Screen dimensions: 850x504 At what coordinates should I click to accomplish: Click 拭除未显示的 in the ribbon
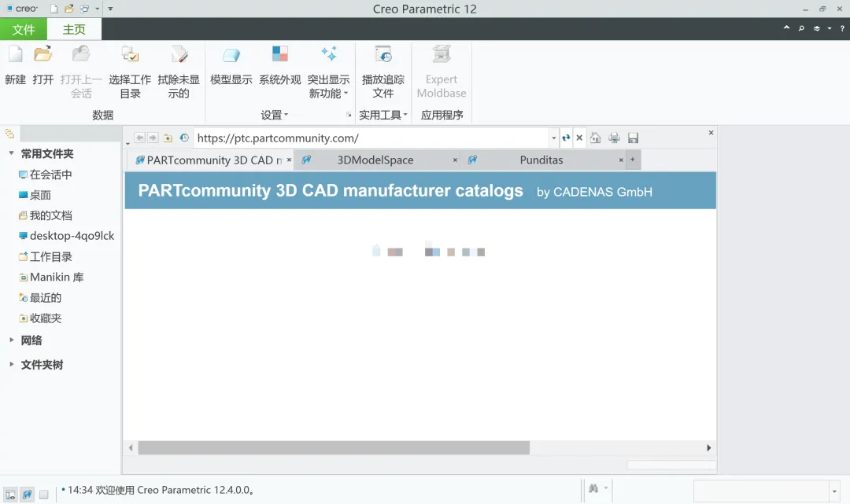click(179, 72)
